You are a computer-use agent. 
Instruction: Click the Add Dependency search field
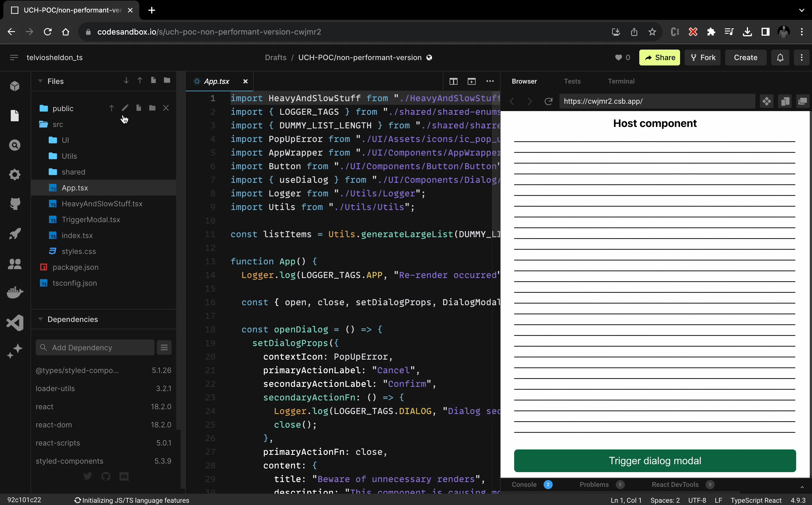95,347
